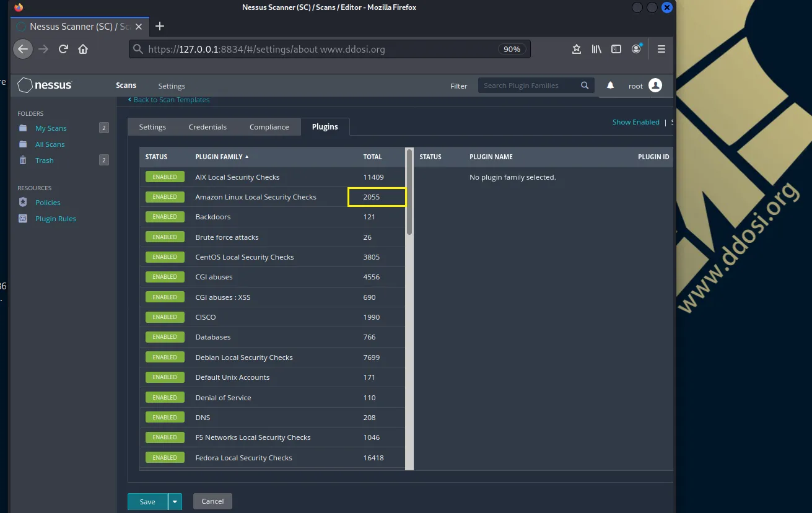The width and height of the screenshot is (812, 513).
Task: Click the Firefox back arrow button
Action: pyautogui.click(x=23, y=49)
